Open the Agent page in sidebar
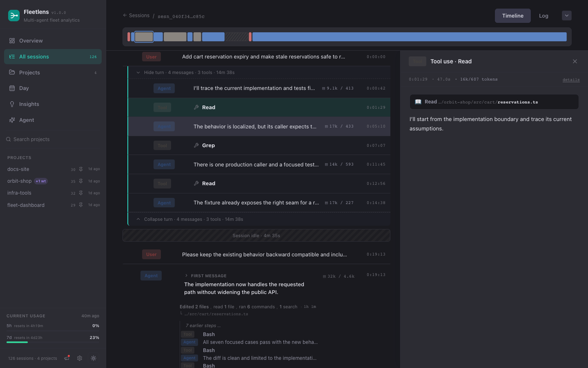588x368 pixels. coord(53,120)
